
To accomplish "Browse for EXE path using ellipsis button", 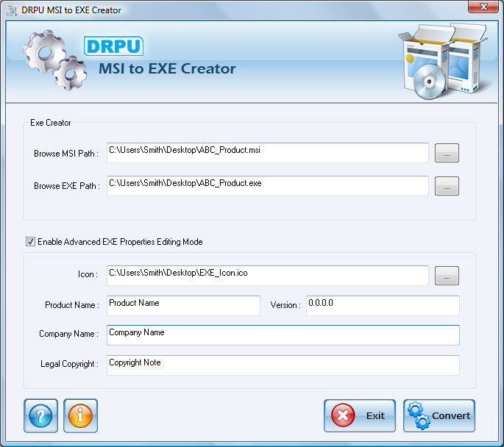I will [447, 186].
